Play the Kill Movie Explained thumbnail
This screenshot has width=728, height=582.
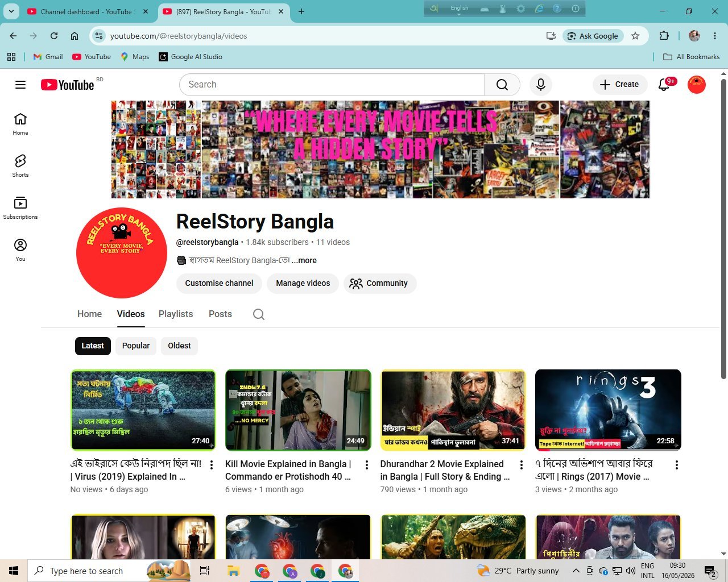tap(298, 410)
